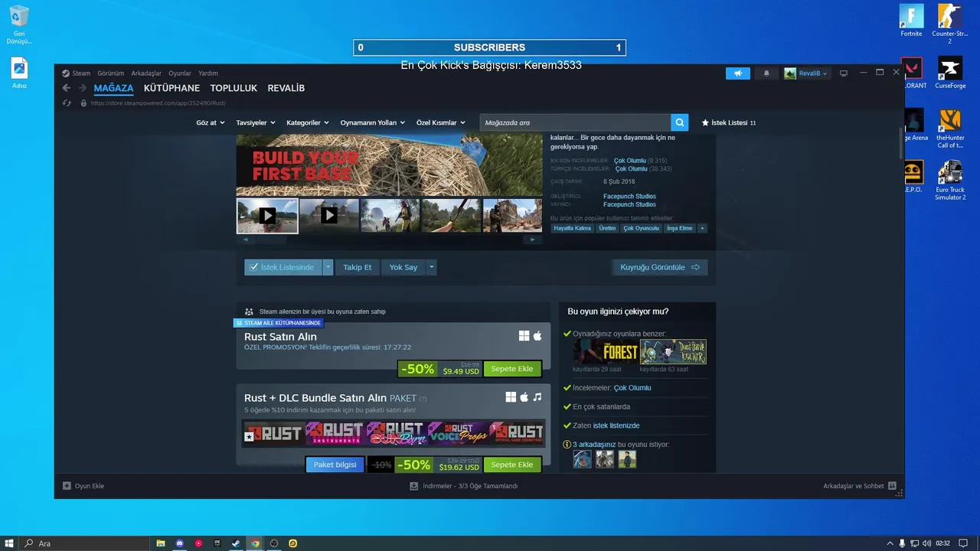Click the Çok Oyunculu tag
Viewport: 980px width, 551px height.
[x=642, y=228]
